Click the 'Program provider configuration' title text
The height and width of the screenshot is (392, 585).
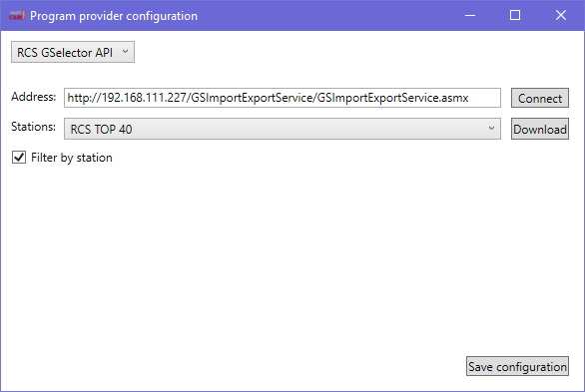point(114,16)
